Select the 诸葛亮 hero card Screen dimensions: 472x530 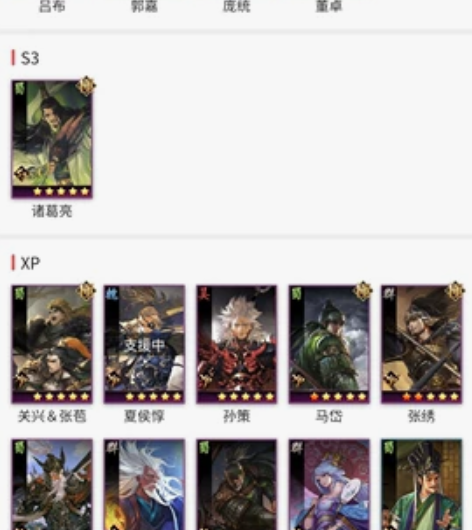52,139
